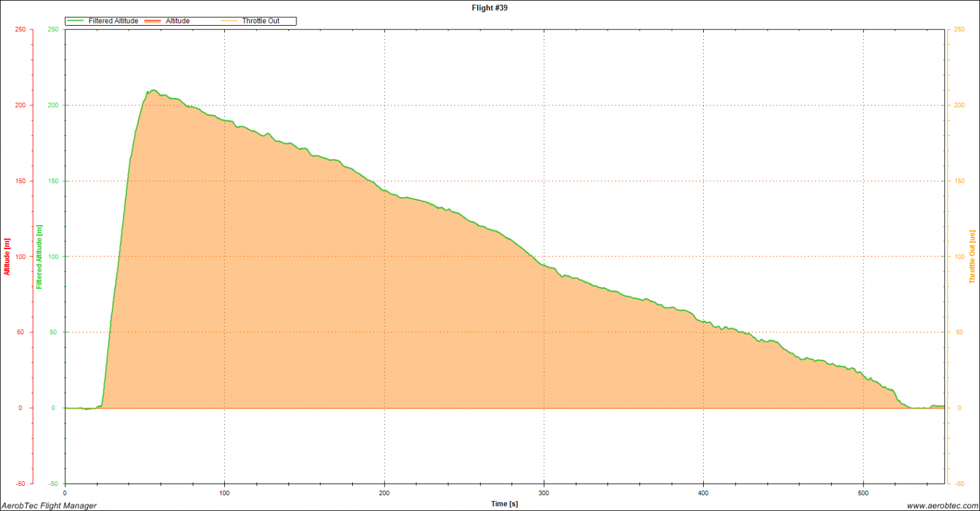The width and height of the screenshot is (980, 511).
Task: Click the red-orange Altitude legend line sample
Action: point(153,21)
